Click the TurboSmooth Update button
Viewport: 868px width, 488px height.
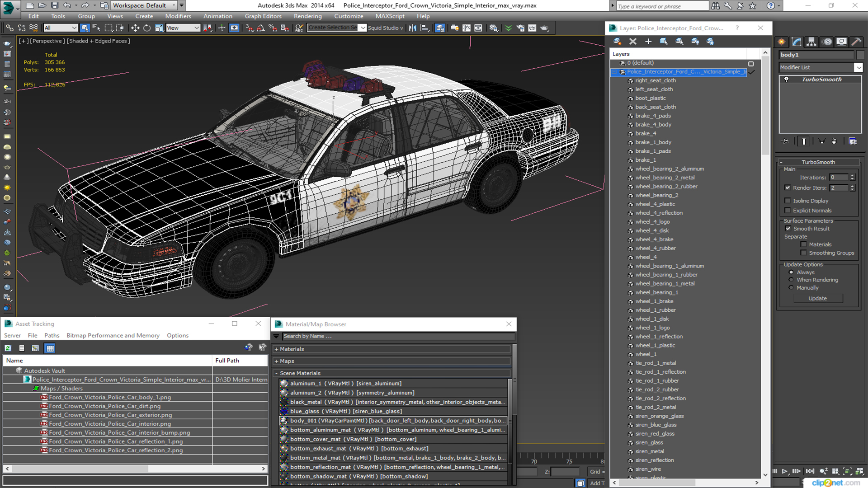tap(817, 298)
